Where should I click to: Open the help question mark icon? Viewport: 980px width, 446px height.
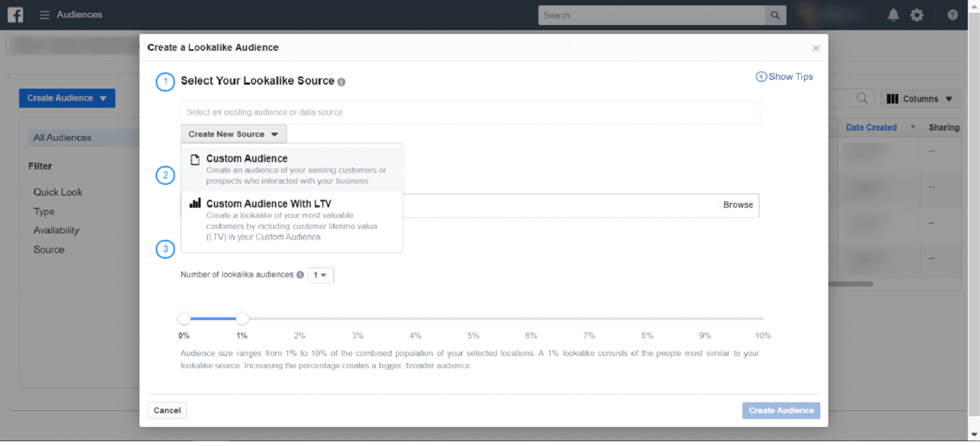[x=953, y=15]
